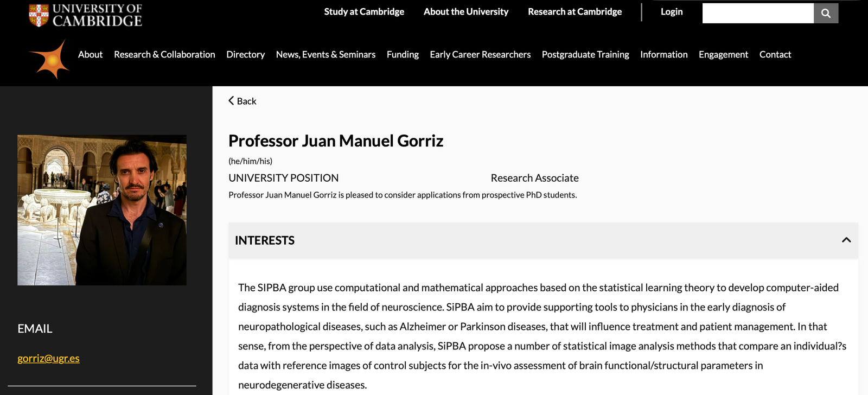The width and height of the screenshot is (868, 395).
Task: Click the search magnifier icon
Action: (x=826, y=13)
